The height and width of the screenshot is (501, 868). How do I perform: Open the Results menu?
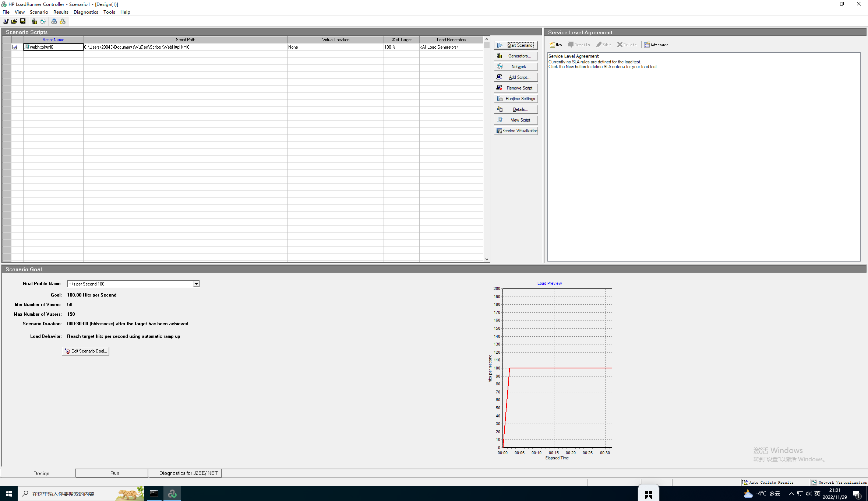61,12
